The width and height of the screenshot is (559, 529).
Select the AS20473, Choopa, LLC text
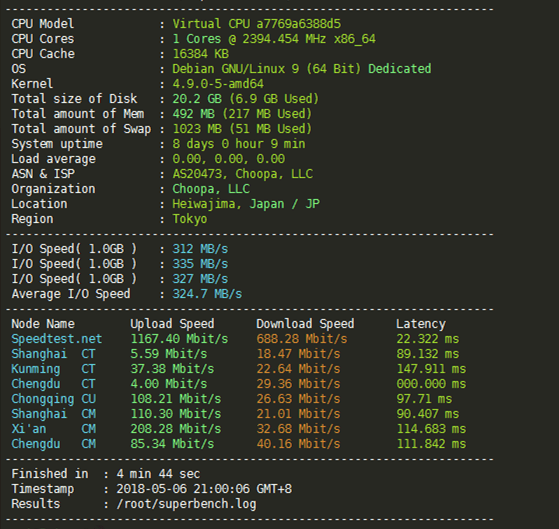[x=242, y=174]
